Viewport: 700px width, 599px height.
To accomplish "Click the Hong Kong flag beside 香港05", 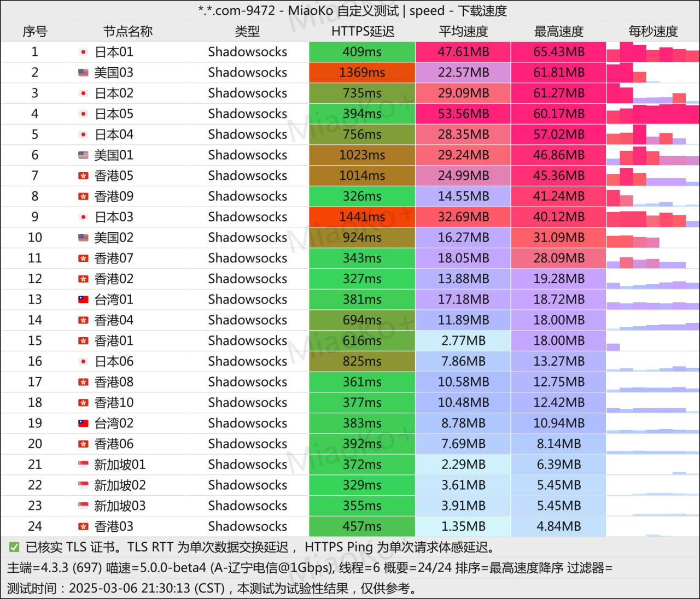I will click(83, 176).
